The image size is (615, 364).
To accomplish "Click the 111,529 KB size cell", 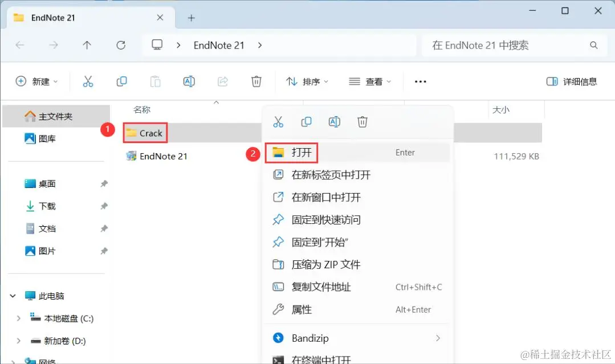I will [516, 156].
